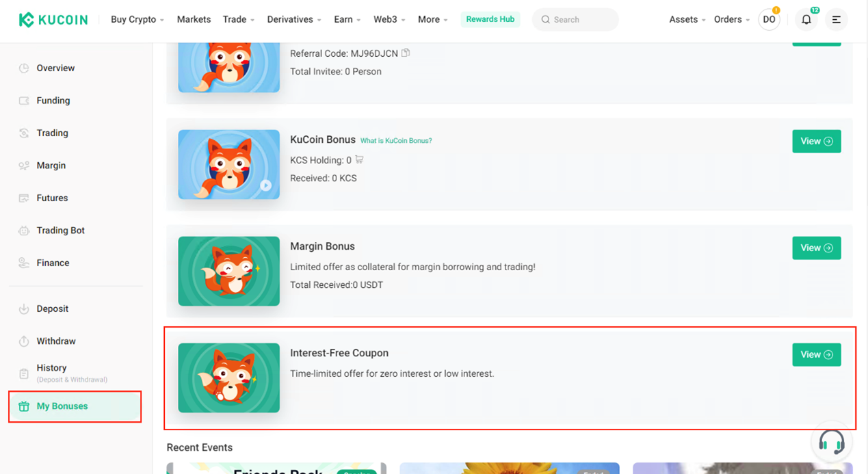Click the Margin sidebar icon

[x=24, y=166]
